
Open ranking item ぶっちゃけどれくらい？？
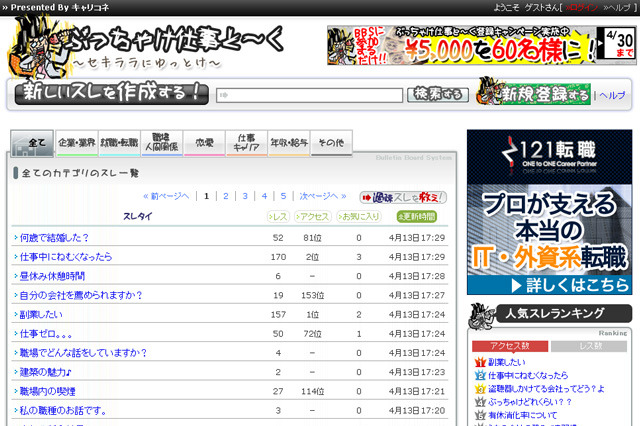(530, 402)
